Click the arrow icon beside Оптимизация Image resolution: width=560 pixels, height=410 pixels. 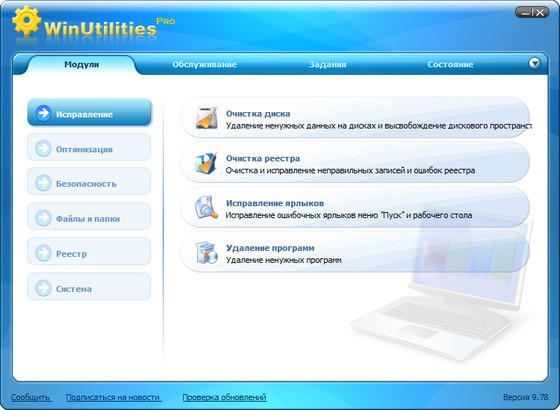43,149
